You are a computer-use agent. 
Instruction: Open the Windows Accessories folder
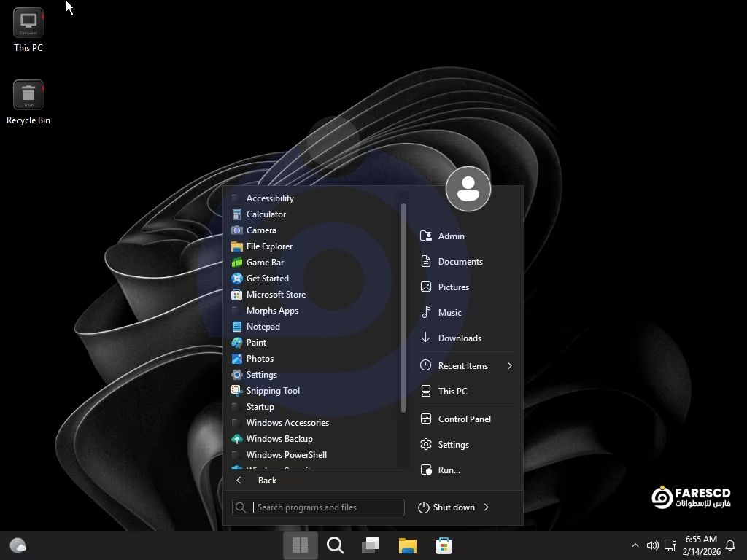click(287, 423)
